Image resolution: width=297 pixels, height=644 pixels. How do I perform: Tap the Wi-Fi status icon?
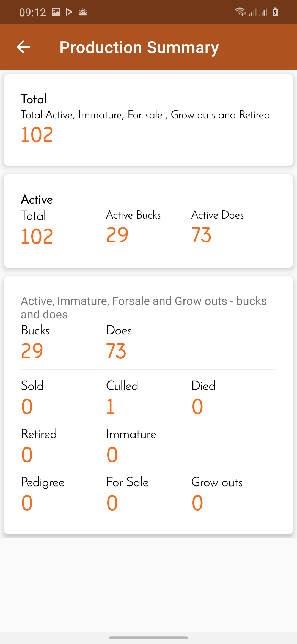tap(240, 12)
